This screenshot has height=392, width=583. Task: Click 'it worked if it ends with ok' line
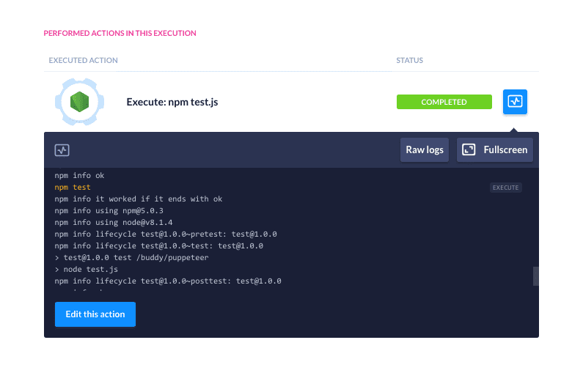[139, 199]
